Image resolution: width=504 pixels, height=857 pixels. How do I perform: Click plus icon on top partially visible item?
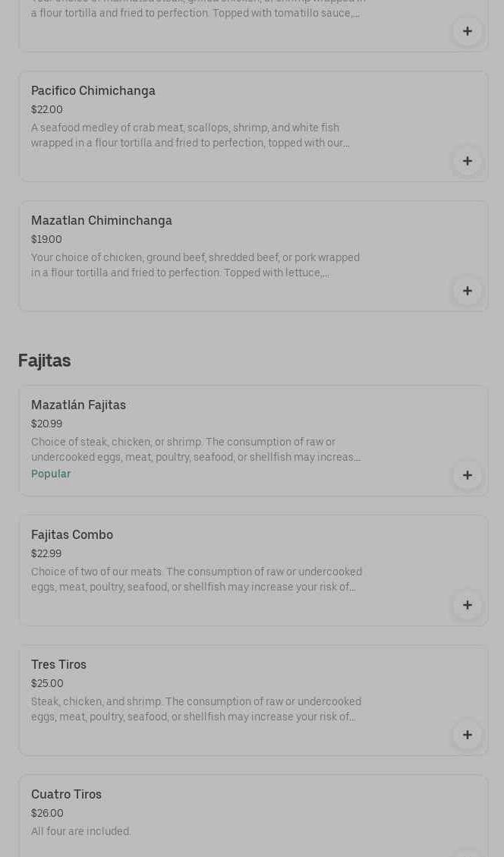[467, 31]
